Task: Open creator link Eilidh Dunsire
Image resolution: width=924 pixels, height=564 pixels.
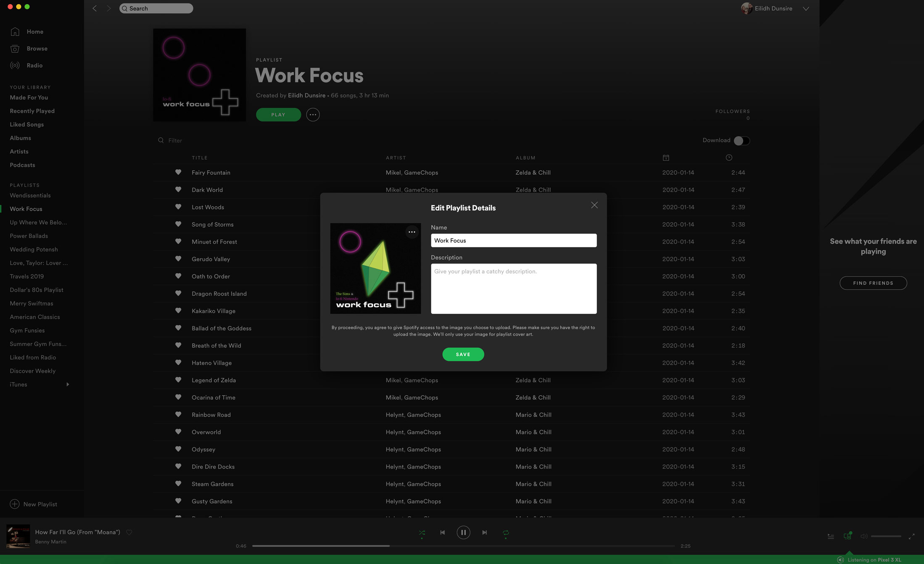Action: coord(306,95)
